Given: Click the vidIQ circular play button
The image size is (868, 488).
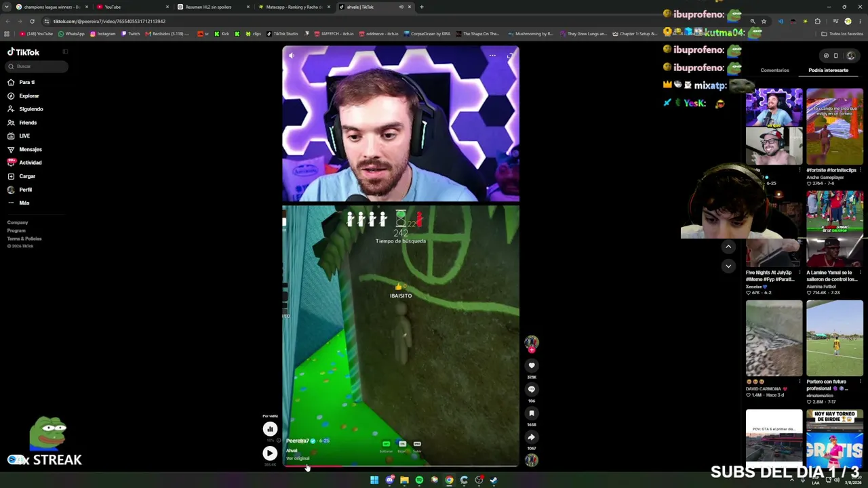Looking at the screenshot, I should click(x=270, y=453).
